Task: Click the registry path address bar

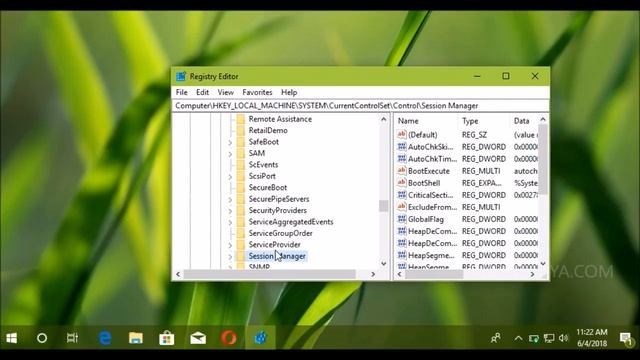Action: tap(360, 106)
